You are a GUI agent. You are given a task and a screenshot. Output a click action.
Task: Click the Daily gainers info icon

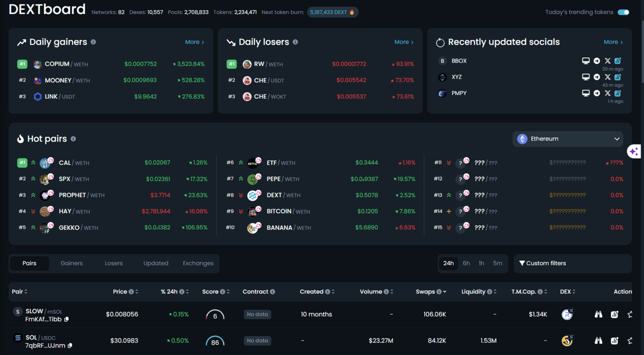(93, 42)
